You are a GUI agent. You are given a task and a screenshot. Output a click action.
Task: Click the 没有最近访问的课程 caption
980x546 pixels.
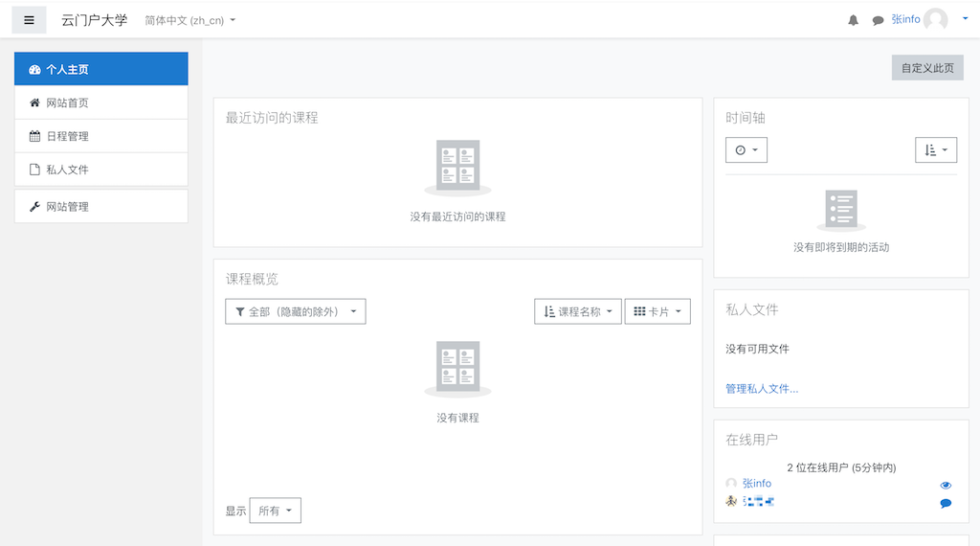pyautogui.click(x=458, y=216)
